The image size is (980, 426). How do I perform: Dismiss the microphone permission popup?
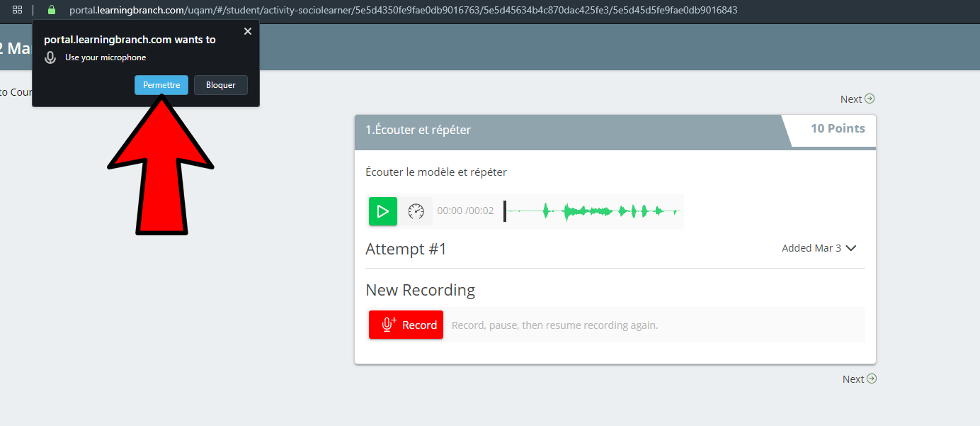[x=247, y=31]
